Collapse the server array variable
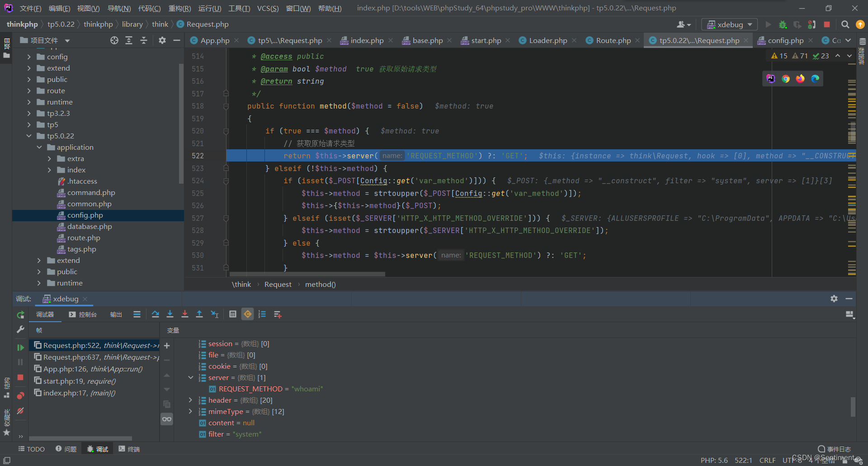 click(x=190, y=377)
